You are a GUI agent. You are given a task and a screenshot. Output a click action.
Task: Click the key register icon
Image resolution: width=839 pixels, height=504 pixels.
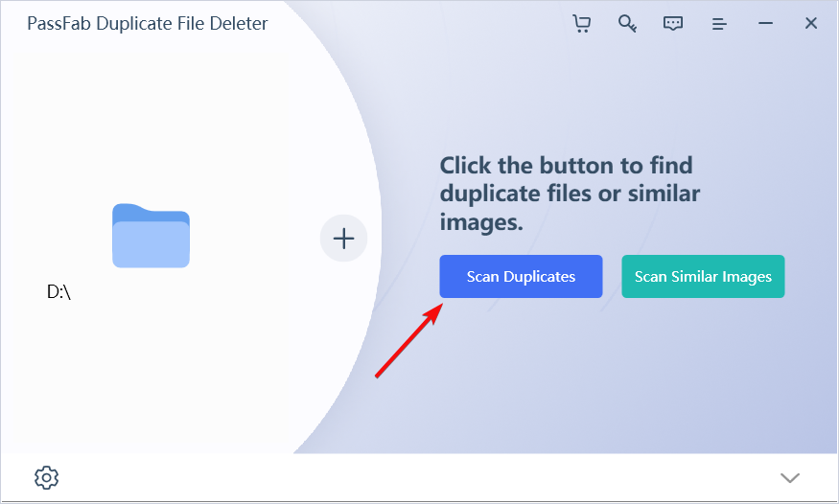[x=627, y=24]
